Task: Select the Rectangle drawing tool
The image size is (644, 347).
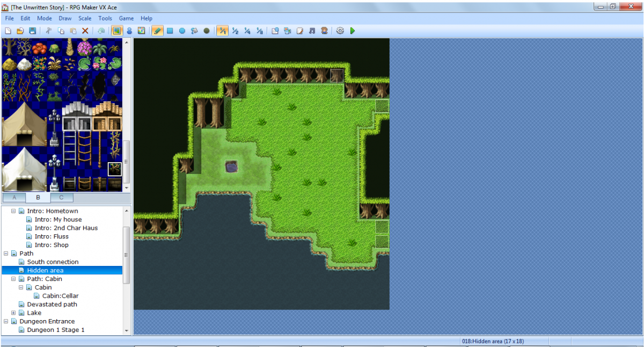Action: coord(170,31)
